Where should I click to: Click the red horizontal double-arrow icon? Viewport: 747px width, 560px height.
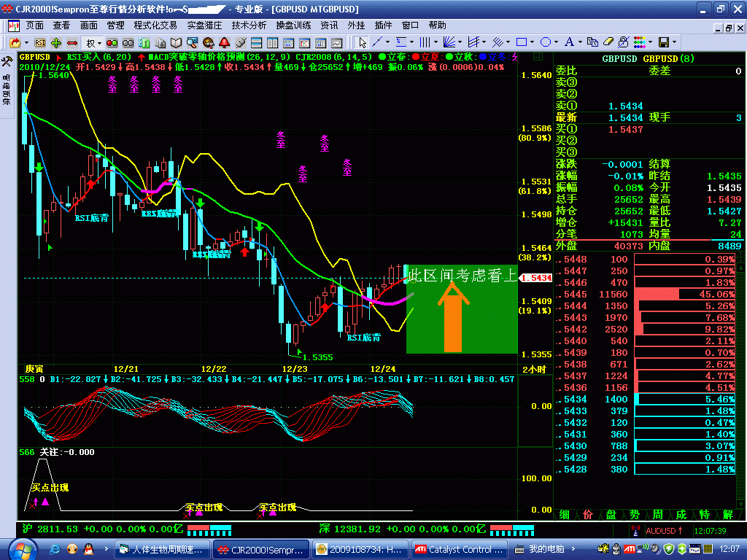click(x=72, y=43)
